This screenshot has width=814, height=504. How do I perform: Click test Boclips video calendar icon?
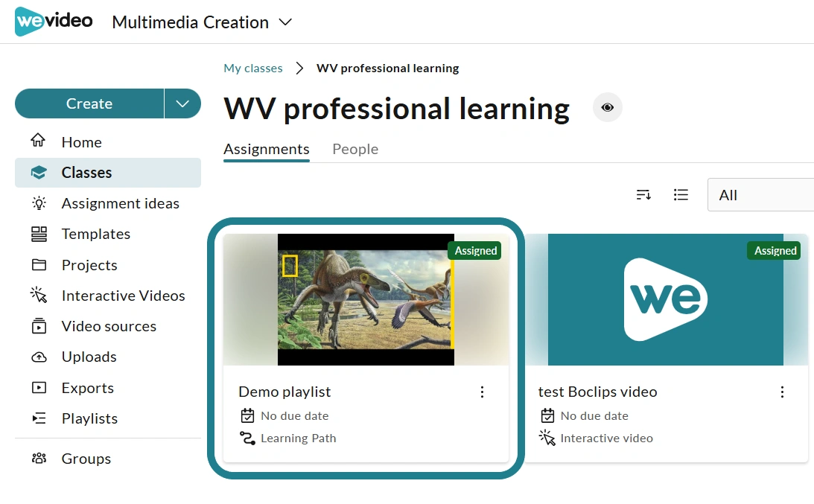click(547, 415)
